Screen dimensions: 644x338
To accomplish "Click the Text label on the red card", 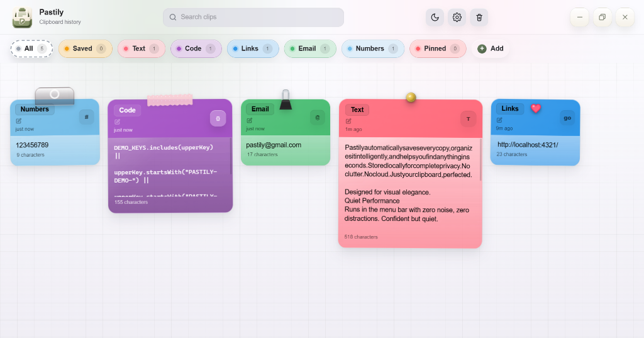I will pos(357,110).
